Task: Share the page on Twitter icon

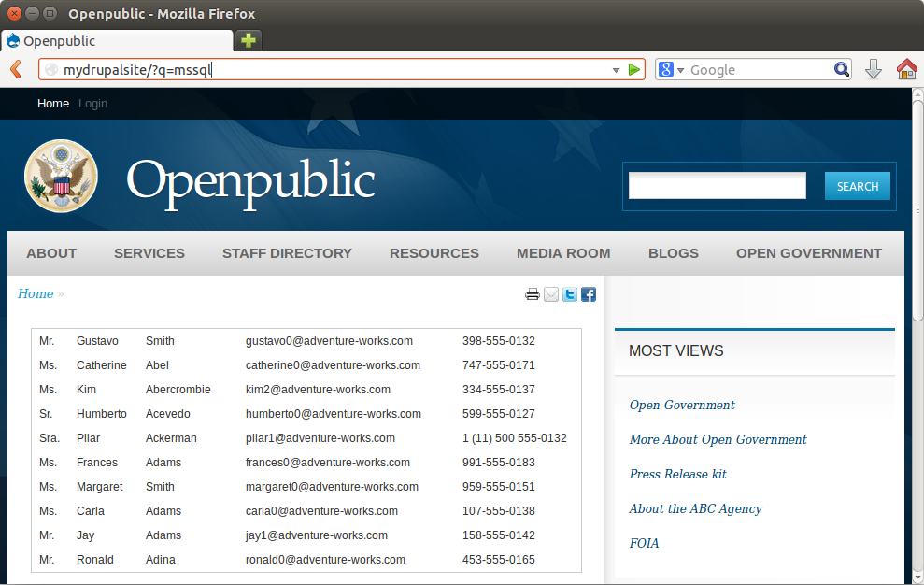Action: 570,294
